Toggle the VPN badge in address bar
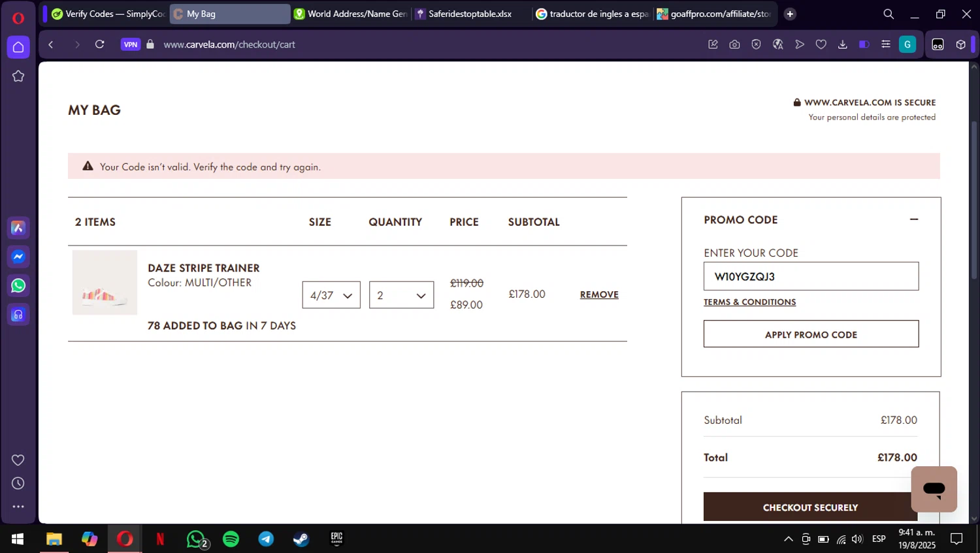This screenshot has width=980, height=553. point(131,44)
